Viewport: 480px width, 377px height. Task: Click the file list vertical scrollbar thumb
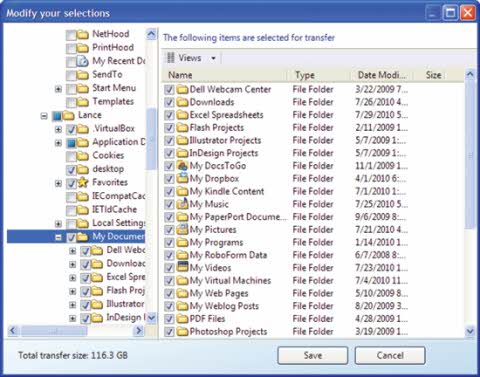click(470, 155)
